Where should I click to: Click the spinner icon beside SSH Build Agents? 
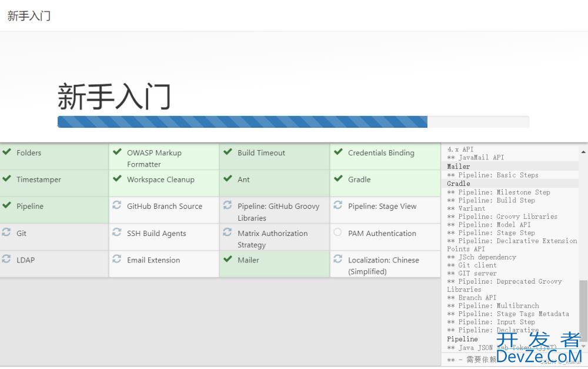coord(116,232)
